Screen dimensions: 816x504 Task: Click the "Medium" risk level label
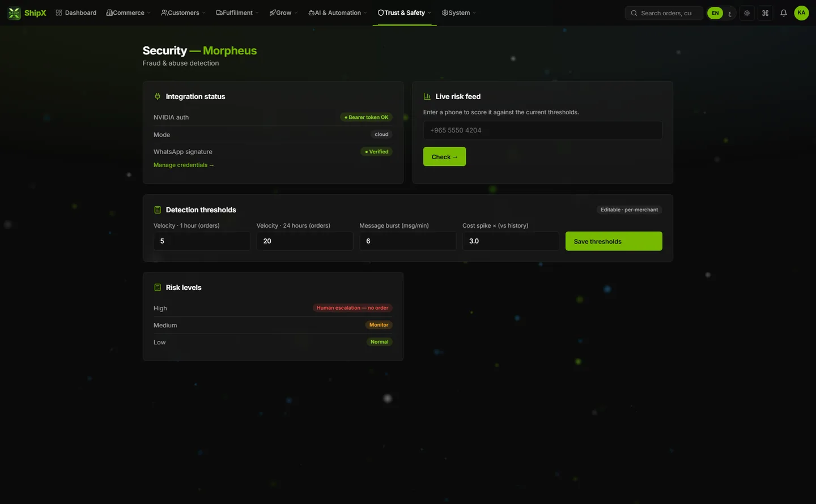point(165,325)
